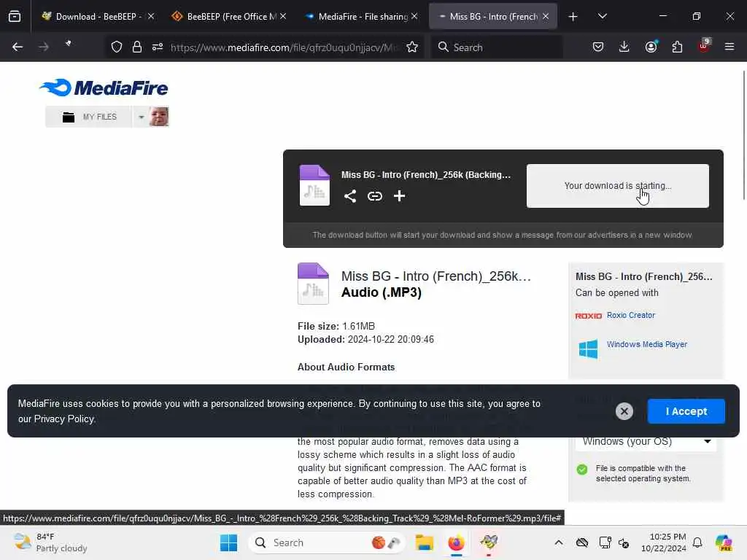The image size is (747, 560).
Task: Select the Miss BG - Intro (French tab
Action: pyautogui.click(x=493, y=17)
